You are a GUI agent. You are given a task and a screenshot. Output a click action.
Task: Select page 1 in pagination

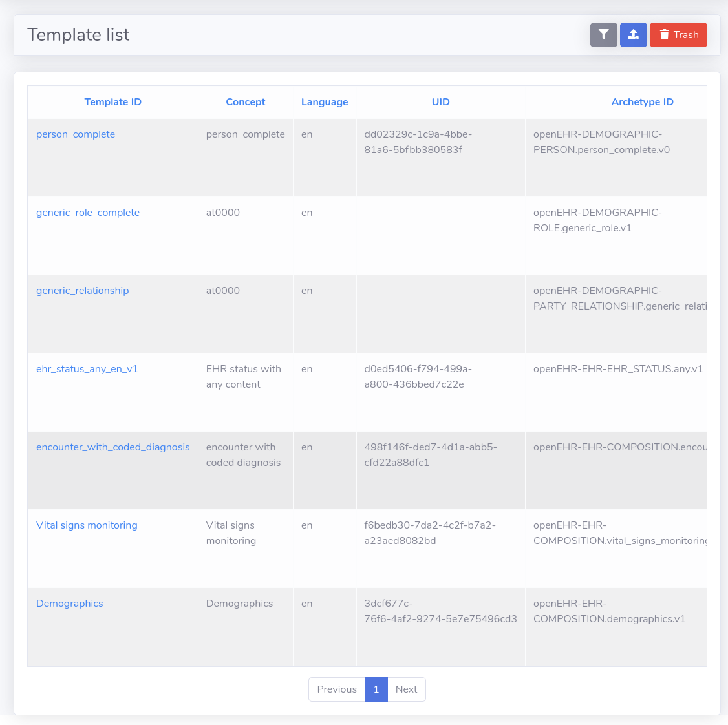[x=376, y=689]
